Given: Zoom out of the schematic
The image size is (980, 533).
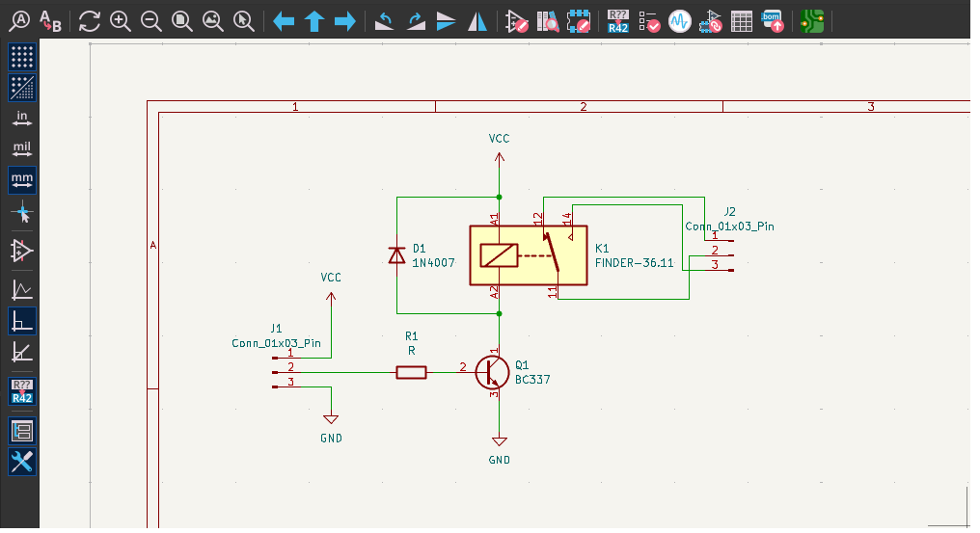Looking at the screenshot, I should [150, 20].
